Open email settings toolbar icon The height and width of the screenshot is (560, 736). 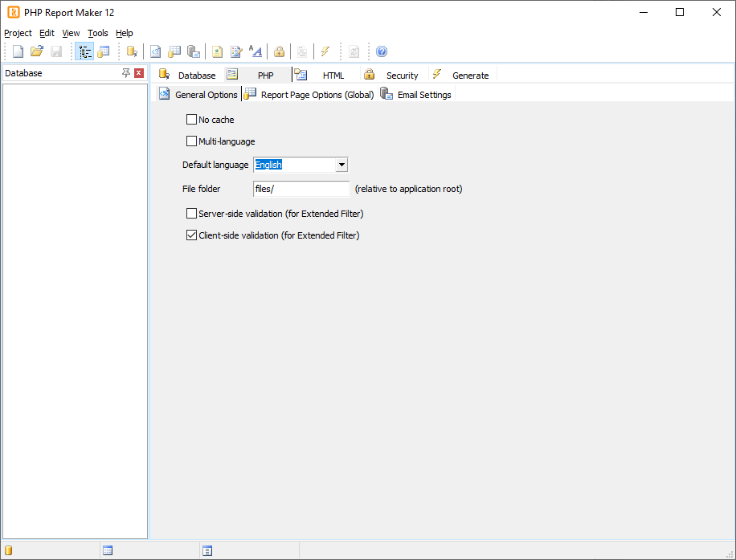coord(194,51)
